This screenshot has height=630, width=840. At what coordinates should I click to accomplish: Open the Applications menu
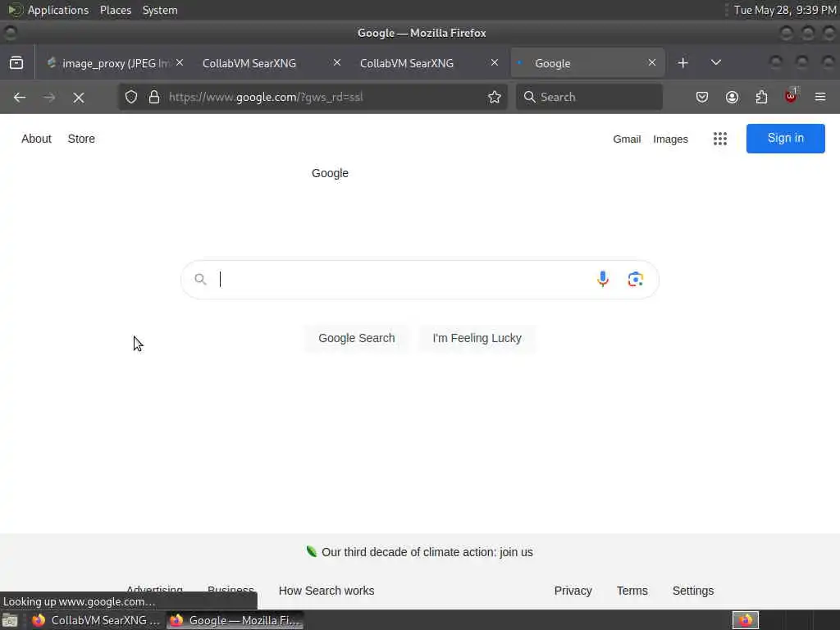pos(58,10)
